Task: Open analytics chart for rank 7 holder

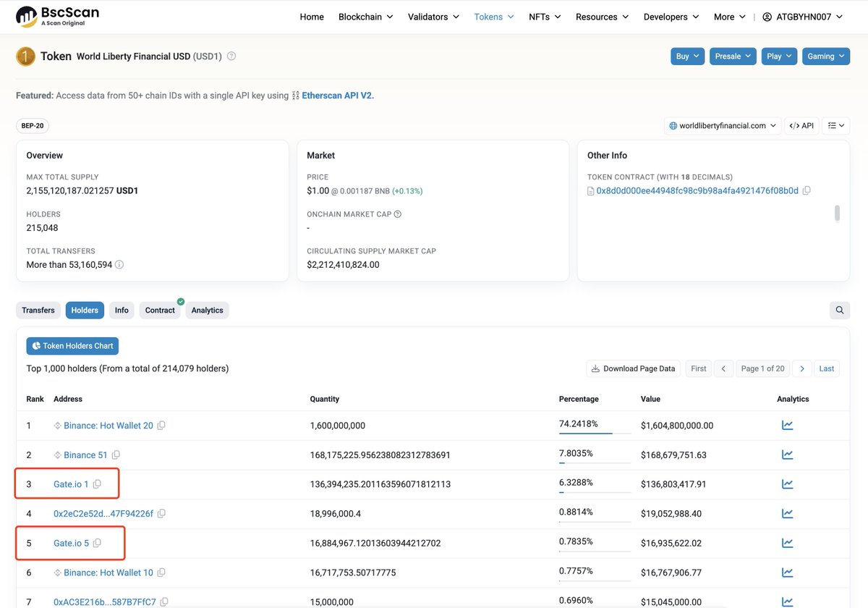Action: click(787, 601)
